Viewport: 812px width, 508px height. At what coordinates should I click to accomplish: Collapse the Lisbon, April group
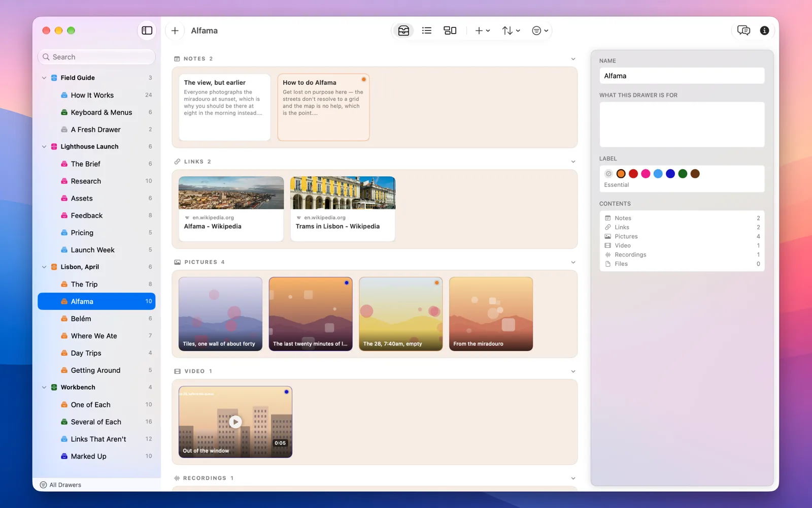point(44,267)
